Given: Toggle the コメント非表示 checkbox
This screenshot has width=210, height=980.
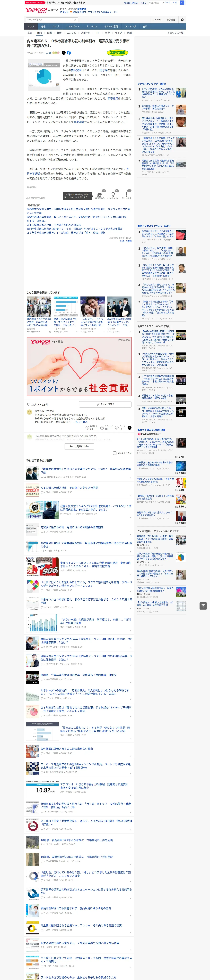Looking at the screenshot, I should [x=115, y=453].
